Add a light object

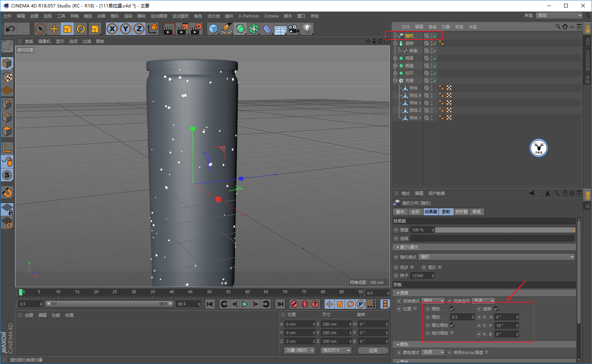(x=307, y=29)
